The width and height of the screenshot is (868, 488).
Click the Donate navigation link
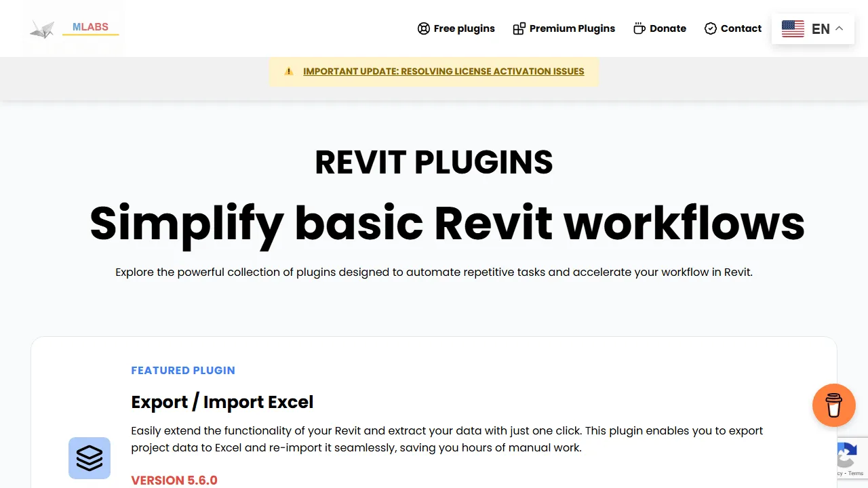(668, 28)
